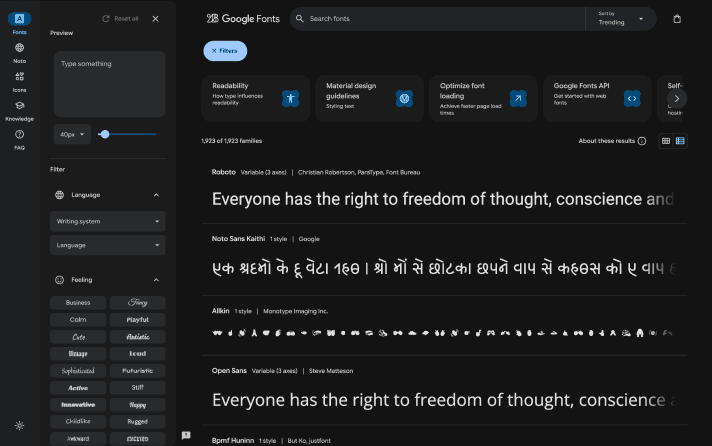Open the Readability card
Viewport: 712px width, 446px height.
click(x=256, y=99)
